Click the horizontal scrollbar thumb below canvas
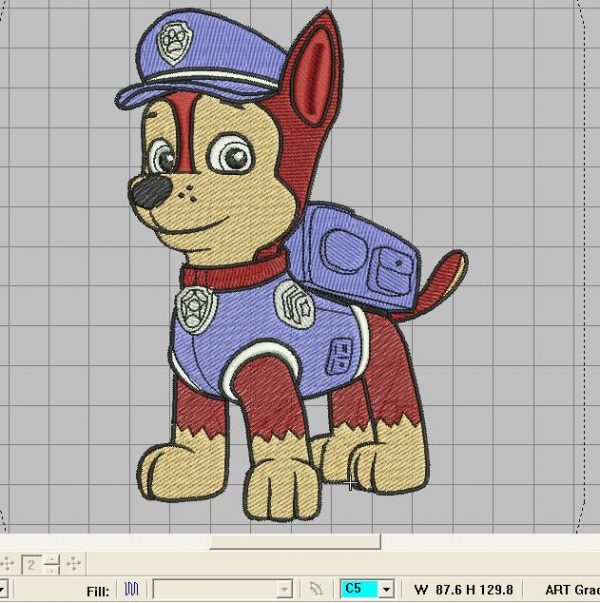The width and height of the screenshot is (600, 603). click(295, 542)
